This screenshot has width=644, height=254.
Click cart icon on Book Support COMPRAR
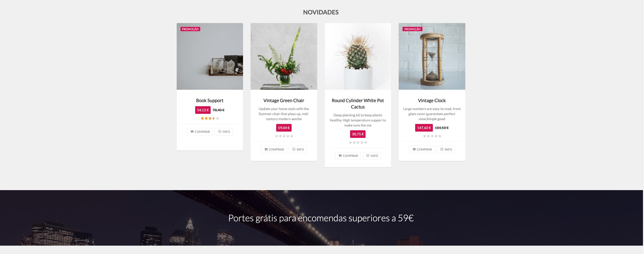(x=192, y=132)
